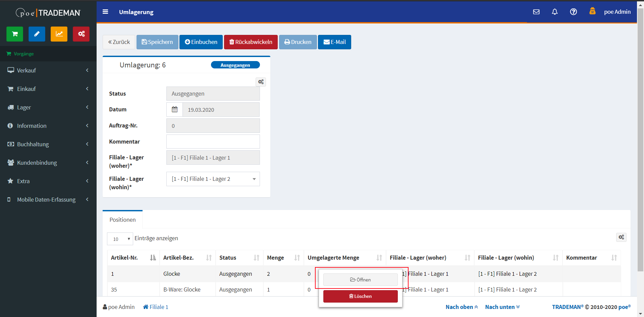Screen dimensions: 644x317
Task: Toggle the hamburger sidebar menu
Action: pos(105,12)
